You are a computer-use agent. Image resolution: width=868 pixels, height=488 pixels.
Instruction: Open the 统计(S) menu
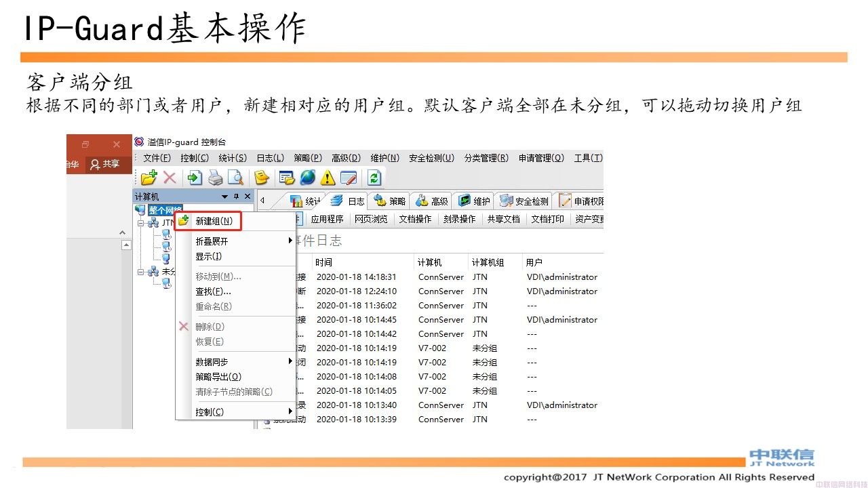(233, 158)
